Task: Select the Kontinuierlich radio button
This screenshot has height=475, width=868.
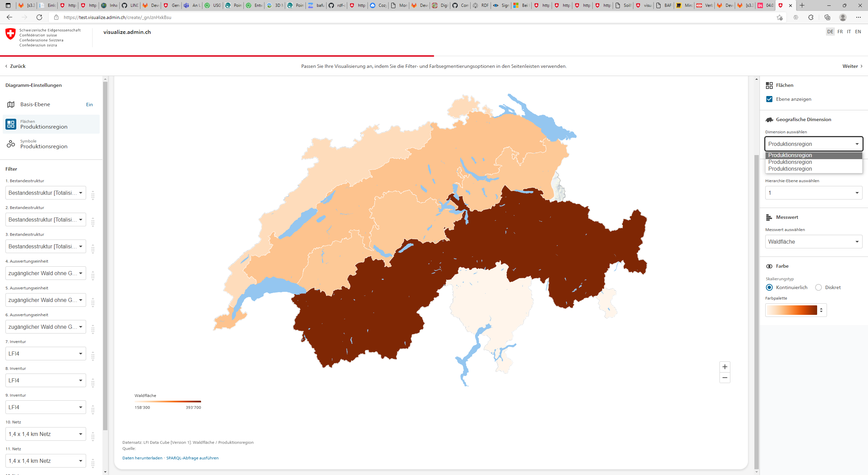Action: tap(770, 287)
